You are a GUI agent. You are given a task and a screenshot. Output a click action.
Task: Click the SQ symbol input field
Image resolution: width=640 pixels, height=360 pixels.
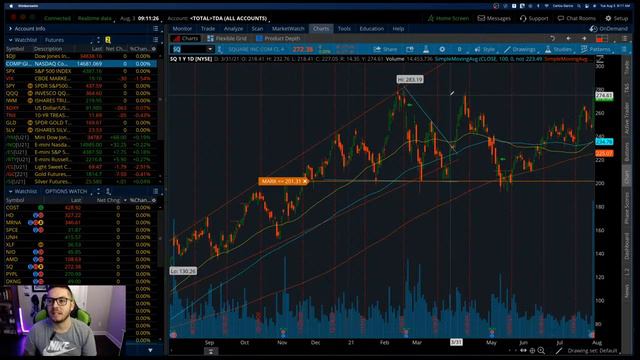tap(189, 49)
